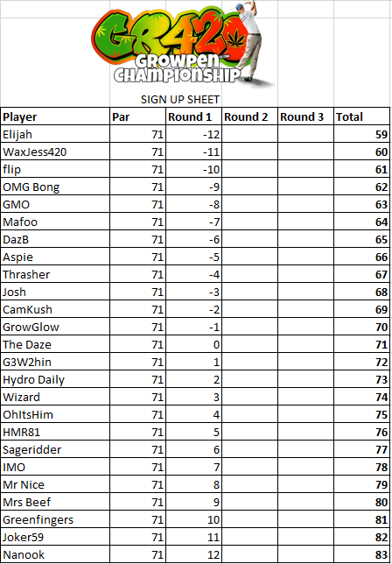Click the empty Round 2 cell for flip
The image size is (392, 564).
(249, 169)
